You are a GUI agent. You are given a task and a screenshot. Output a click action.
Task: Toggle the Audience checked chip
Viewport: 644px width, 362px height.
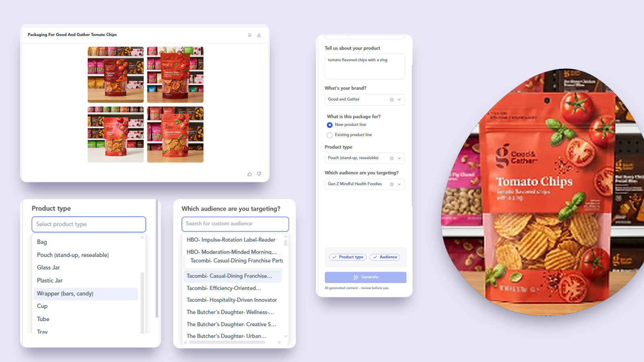tap(385, 257)
